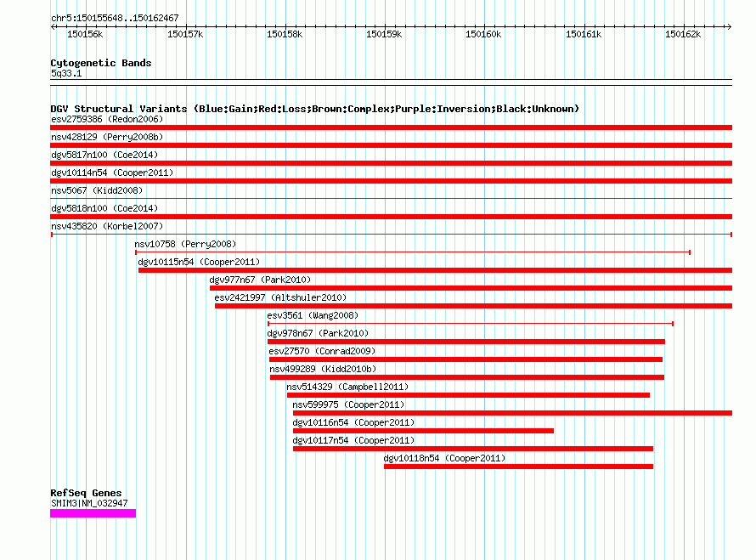Select the nsv428129 (Perry2008b) label
Image resolution: width=756 pixels, height=560 pixels.
click(x=107, y=137)
